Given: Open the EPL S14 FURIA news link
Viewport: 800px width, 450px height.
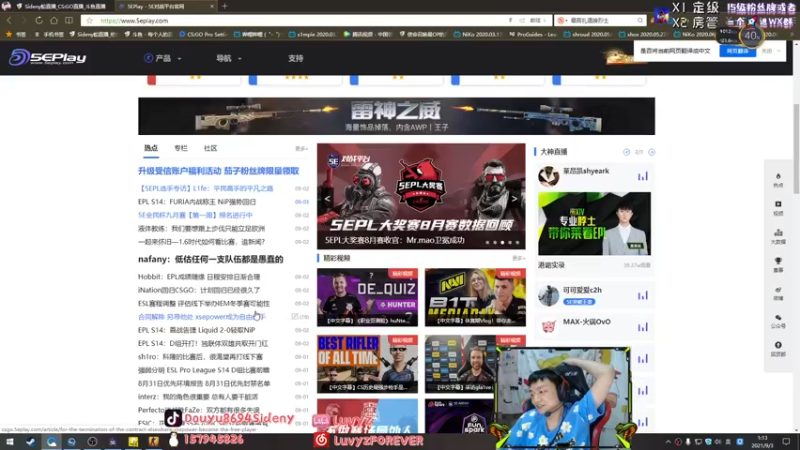Looking at the screenshot, I should coord(197,202).
